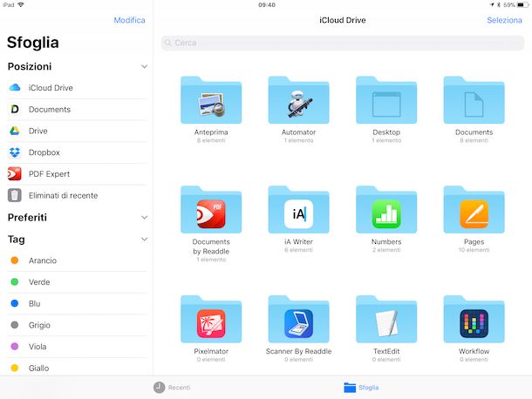The image size is (532, 399).
Task: Click the 10 elementi count under Pages
Action: [x=474, y=250]
